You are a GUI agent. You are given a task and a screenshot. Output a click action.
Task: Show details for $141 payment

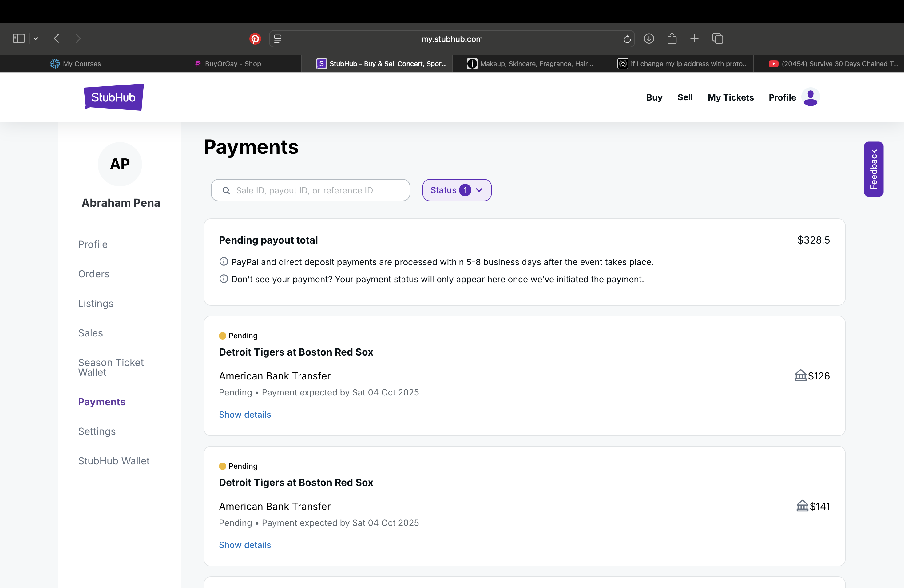pyautogui.click(x=245, y=545)
